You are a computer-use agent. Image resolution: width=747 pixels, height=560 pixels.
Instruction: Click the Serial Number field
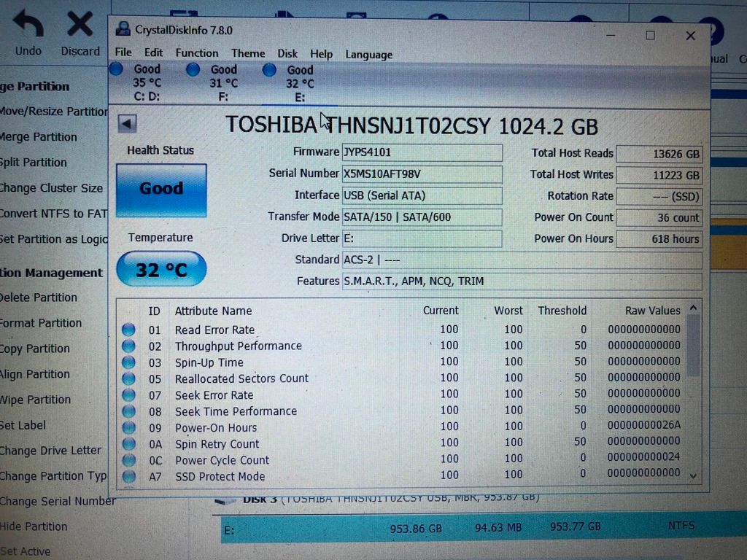click(x=422, y=174)
